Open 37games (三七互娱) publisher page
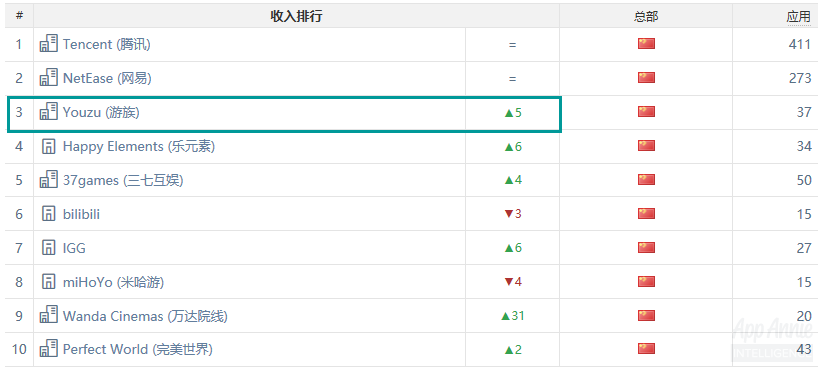 point(123,180)
